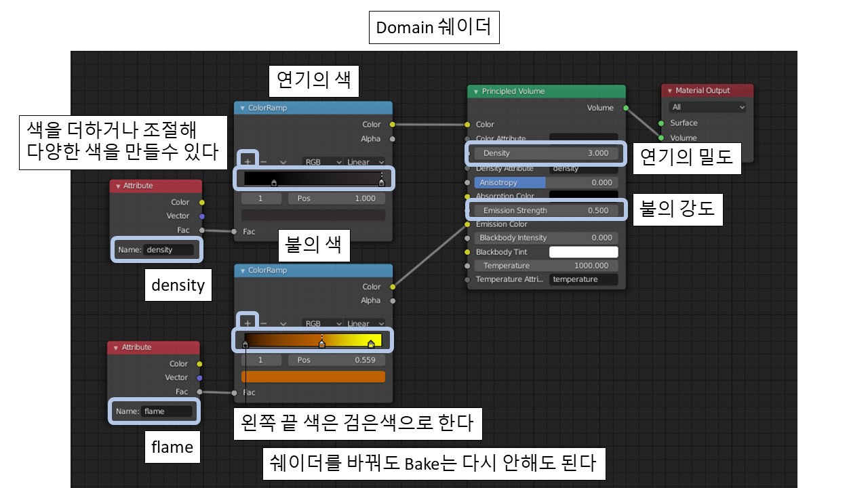Click the Emission Strength 0.500 field
868x488 pixels.
pyautogui.click(x=546, y=210)
